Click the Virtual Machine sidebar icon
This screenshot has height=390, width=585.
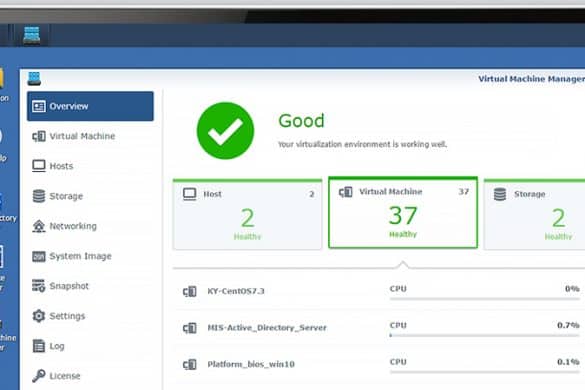(39, 136)
